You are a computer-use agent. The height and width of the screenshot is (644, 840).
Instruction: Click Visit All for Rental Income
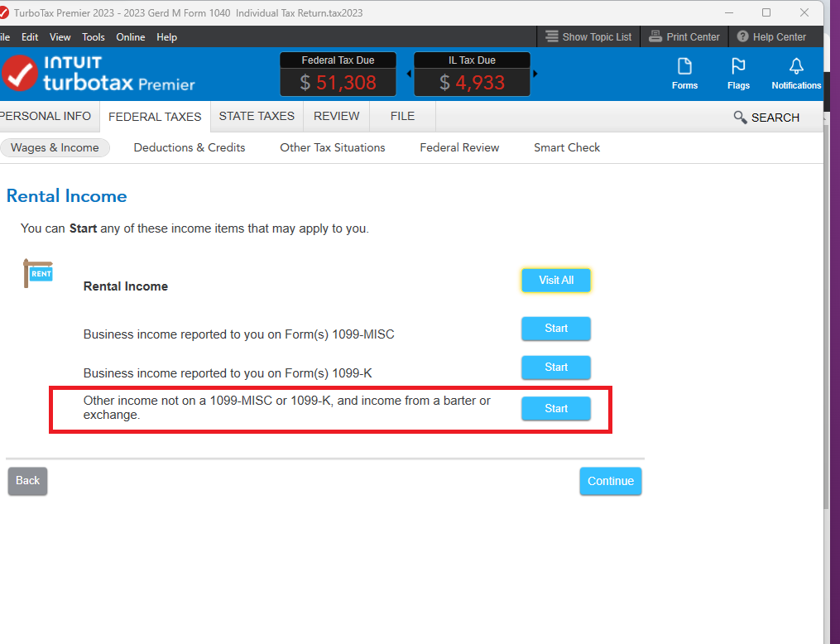pos(556,281)
